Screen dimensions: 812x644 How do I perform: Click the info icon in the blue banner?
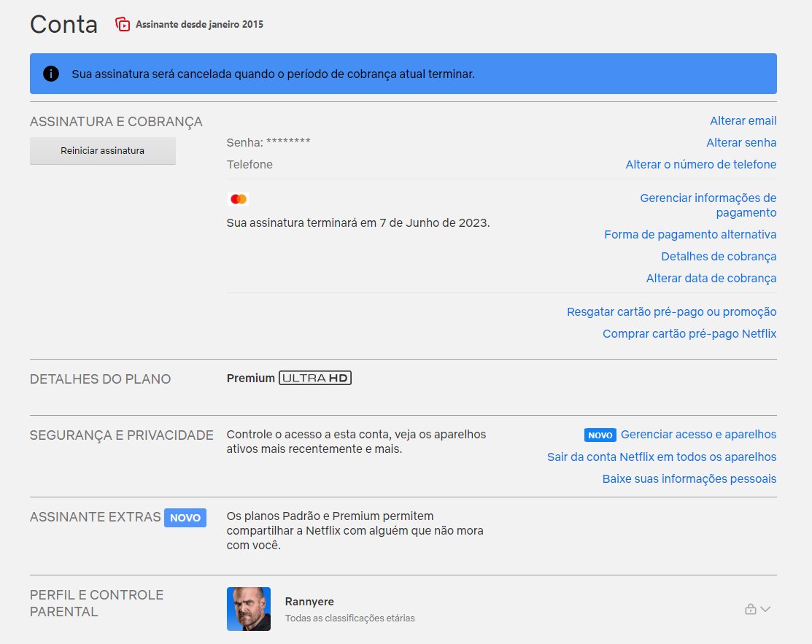coord(51,74)
